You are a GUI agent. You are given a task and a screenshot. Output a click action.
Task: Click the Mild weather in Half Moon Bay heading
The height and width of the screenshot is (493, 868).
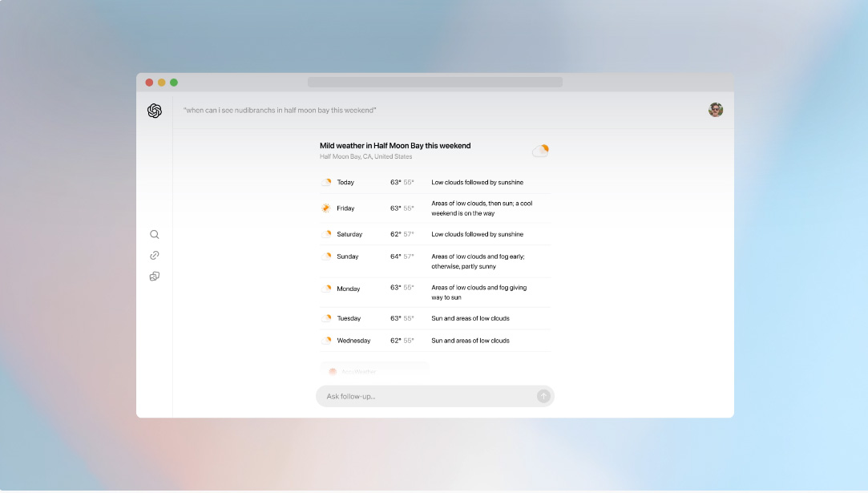tap(395, 146)
